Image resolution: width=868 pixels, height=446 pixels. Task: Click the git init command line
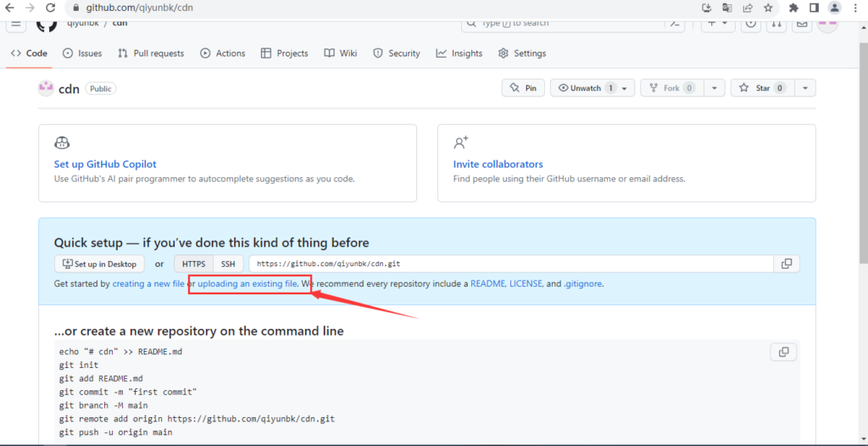[79, 365]
